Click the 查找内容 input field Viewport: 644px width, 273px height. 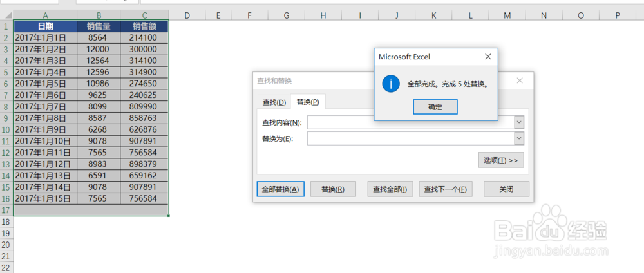(x=411, y=122)
